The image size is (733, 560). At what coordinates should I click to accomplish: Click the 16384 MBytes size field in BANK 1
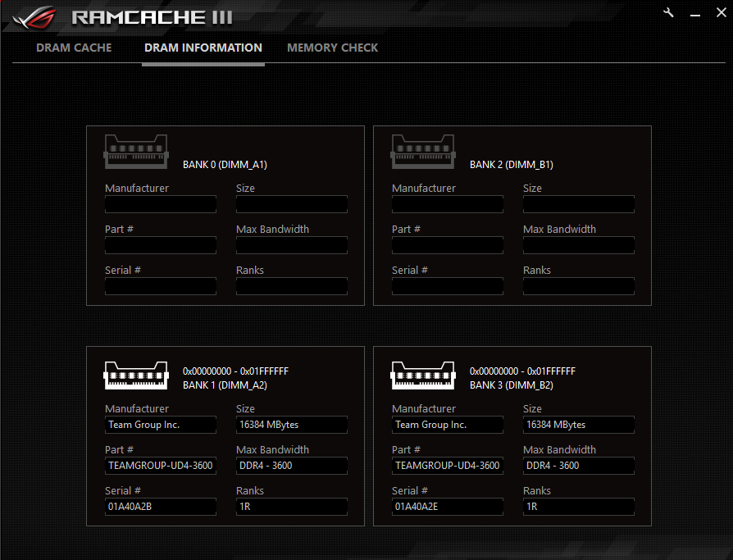292,425
